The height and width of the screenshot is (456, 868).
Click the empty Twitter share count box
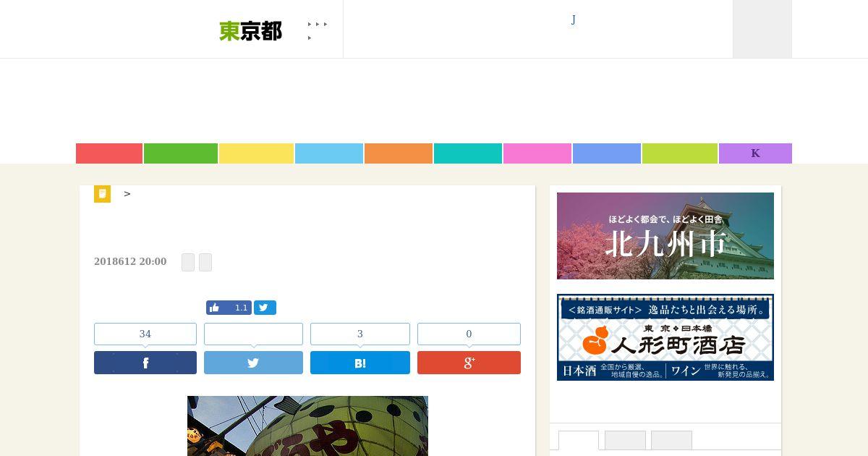[253, 334]
